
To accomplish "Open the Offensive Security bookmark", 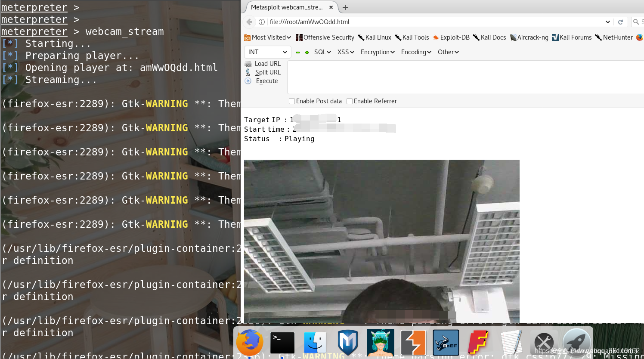I will click(x=325, y=37).
